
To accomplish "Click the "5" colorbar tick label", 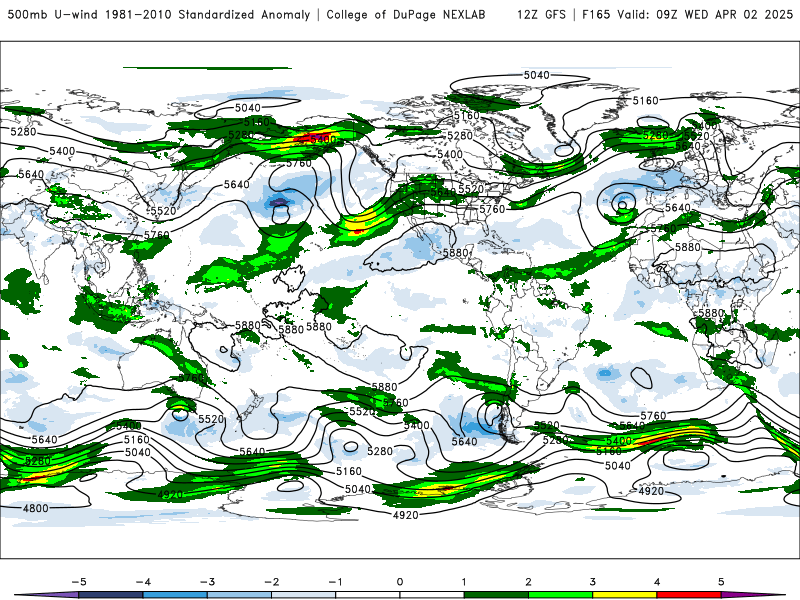I will (721, 582).
